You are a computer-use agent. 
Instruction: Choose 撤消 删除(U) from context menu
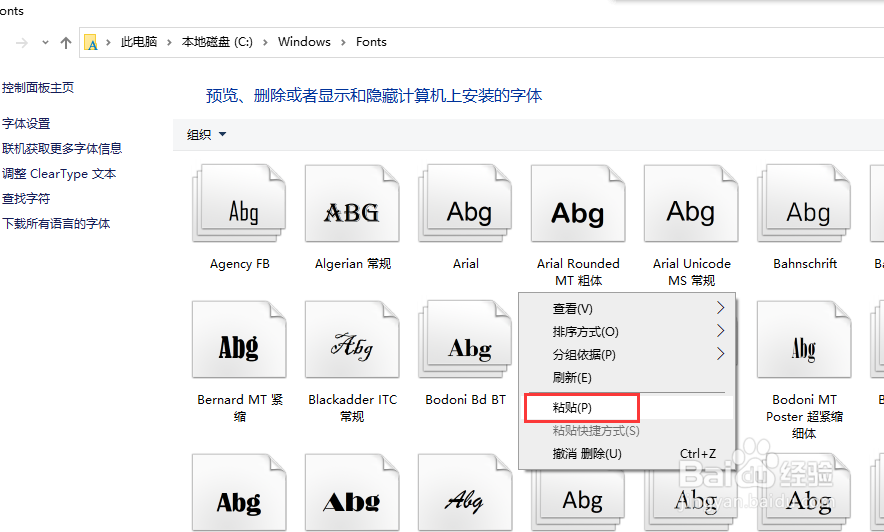627,454
